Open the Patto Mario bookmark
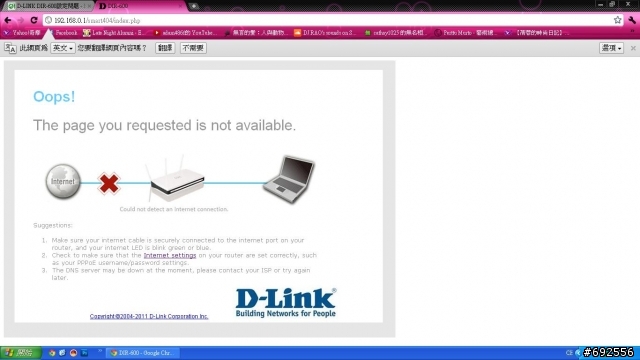This screenshot has width=640, height=360. pyautogui.click(x=465, y=33)
